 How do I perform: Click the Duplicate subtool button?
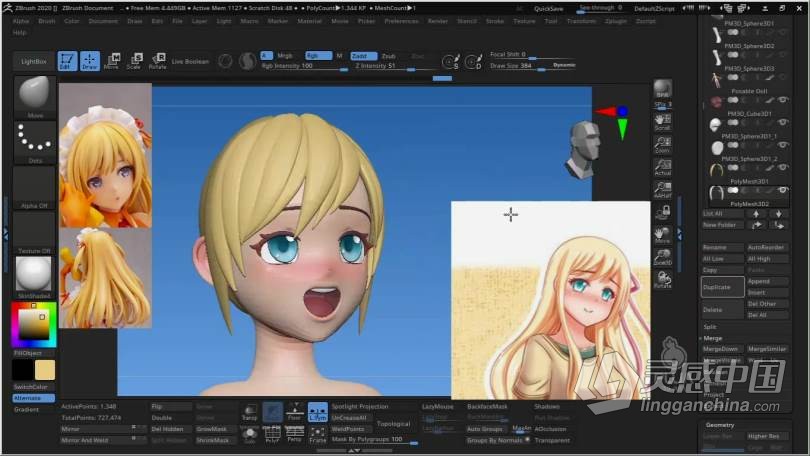(x=723, y=287)
